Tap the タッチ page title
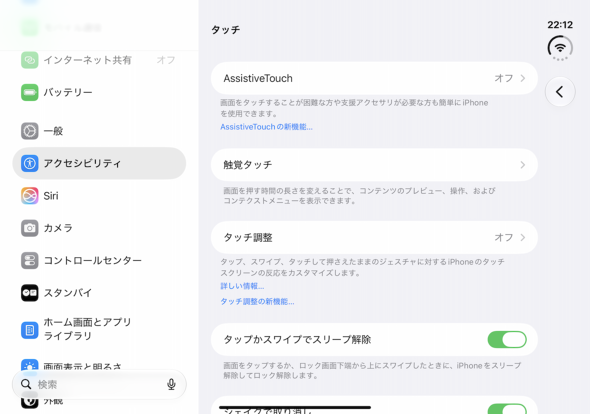Viewport: 590px width, 414px height. [x=225, y=30]
